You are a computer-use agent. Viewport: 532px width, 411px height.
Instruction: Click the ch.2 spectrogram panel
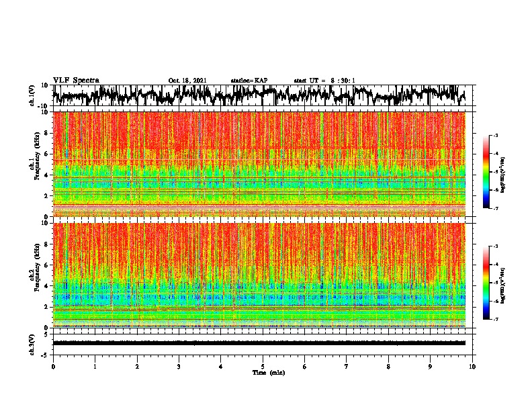tap(259, 275)
